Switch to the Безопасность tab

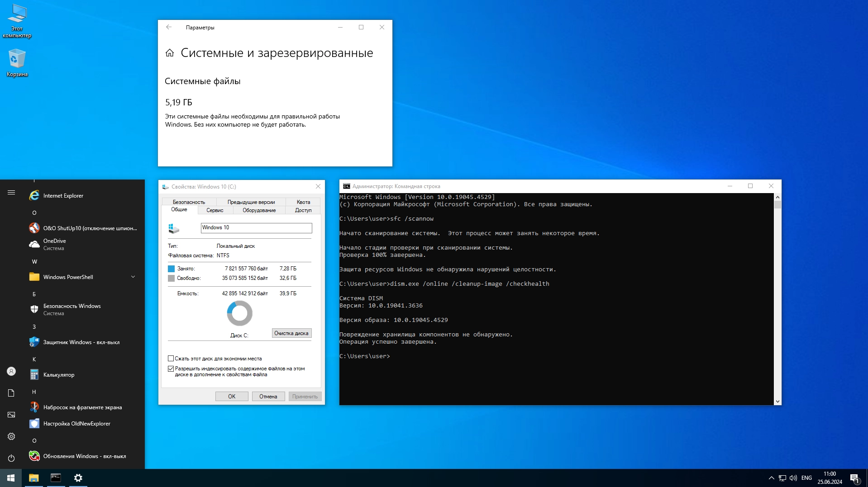pyautogui.click(x=189, y=202)
